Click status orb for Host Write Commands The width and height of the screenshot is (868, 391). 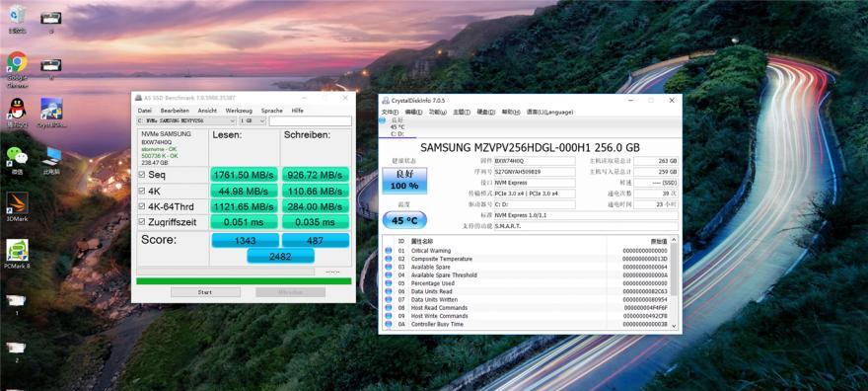tap(388, 316)
